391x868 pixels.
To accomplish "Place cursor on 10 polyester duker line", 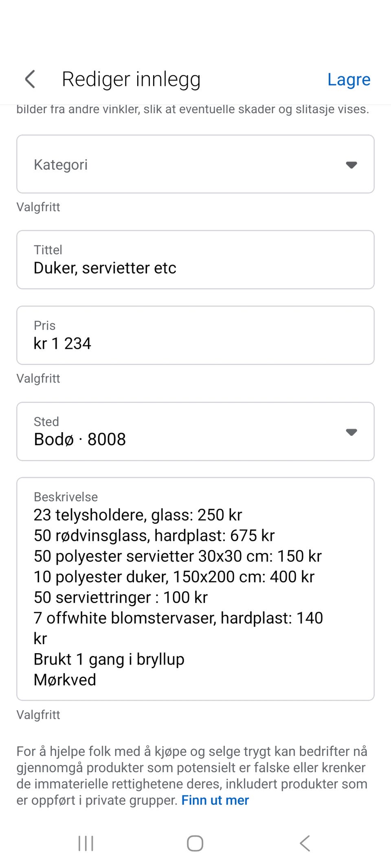I will pos(174,577).
